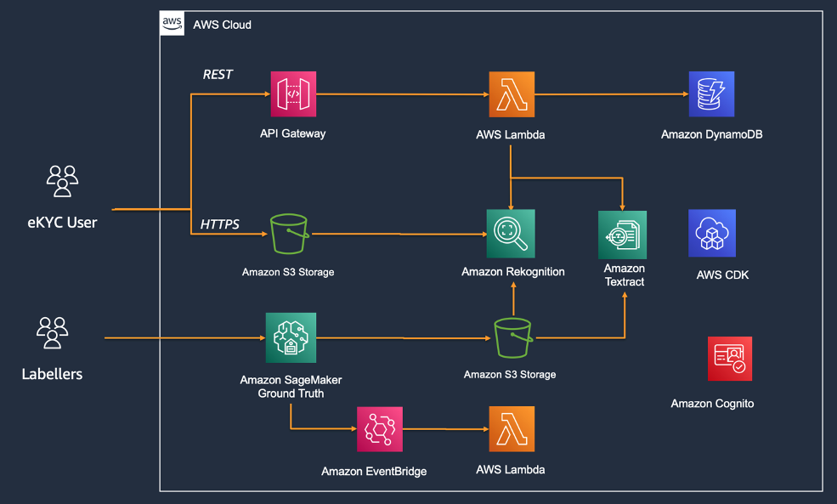Select the Amazon DynamoDB caption
The image size is (837, 504).
click(711, 134)
